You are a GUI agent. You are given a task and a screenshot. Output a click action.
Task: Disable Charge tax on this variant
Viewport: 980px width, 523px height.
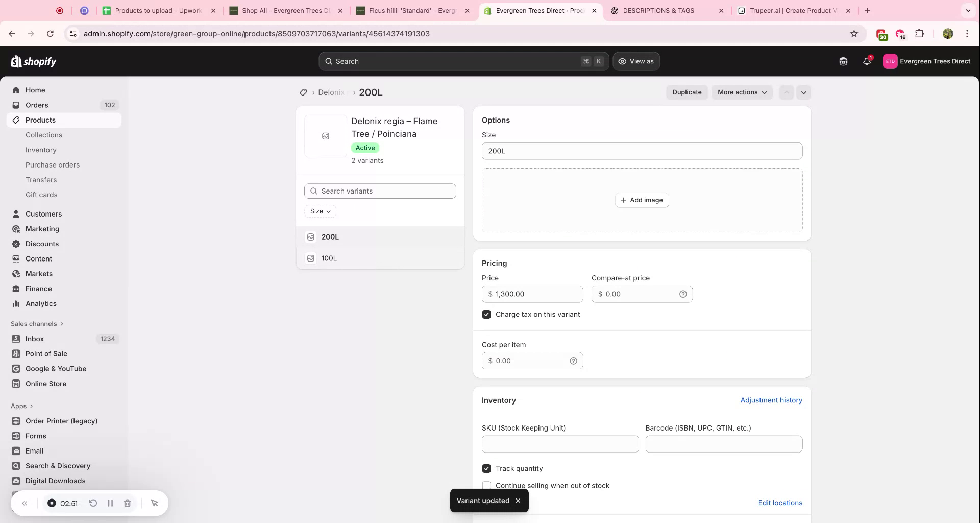pos(486,314)
